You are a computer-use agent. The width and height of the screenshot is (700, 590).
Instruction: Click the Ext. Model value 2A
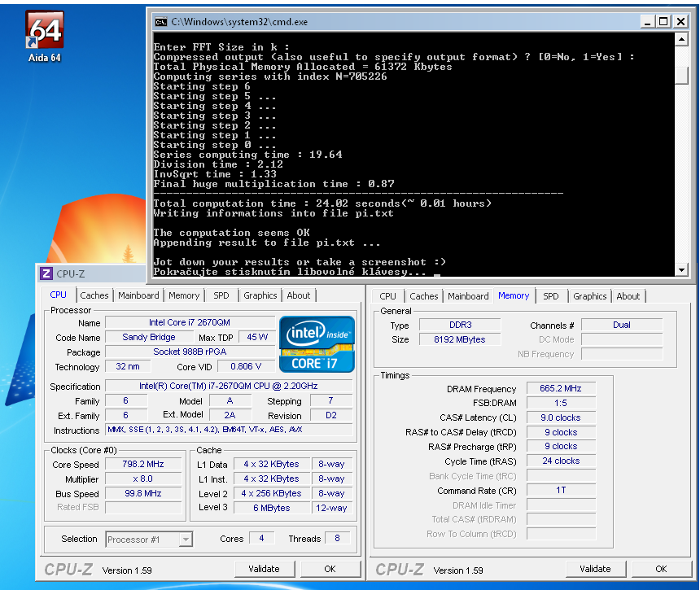(230, 416)
